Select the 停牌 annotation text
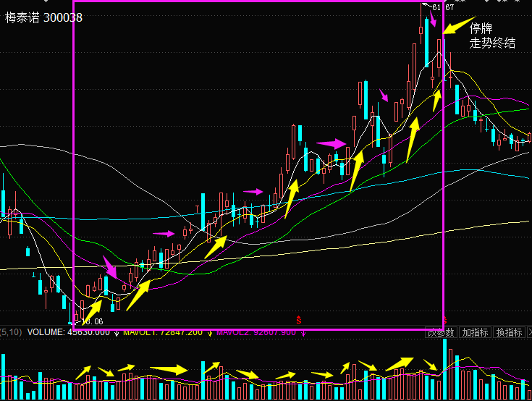532x401 pixels. click(x=481, y=28)
